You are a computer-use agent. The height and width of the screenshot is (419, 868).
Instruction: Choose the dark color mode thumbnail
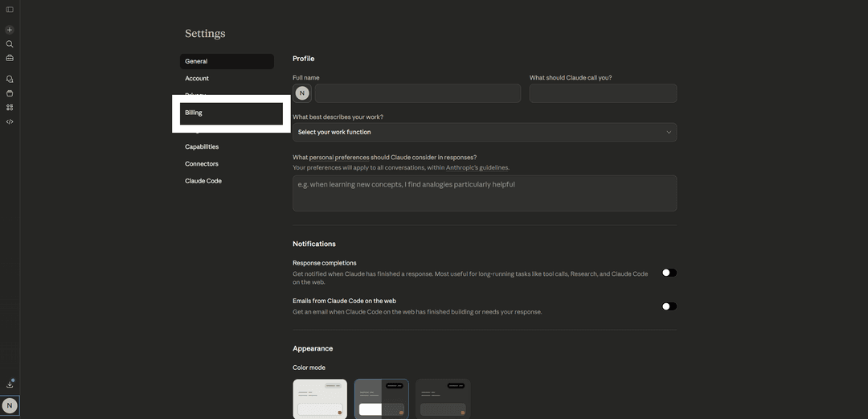pyautogui.click(x=443, y=399)
